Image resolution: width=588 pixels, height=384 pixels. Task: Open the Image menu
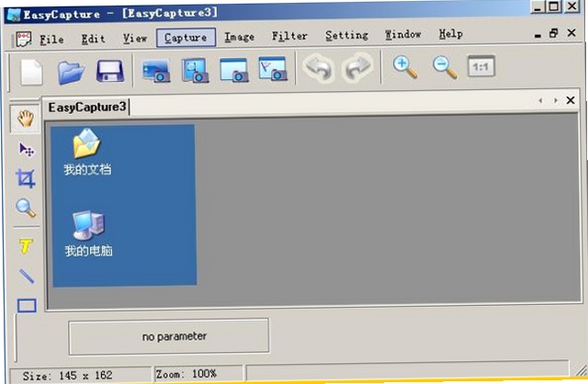(239, 37)
